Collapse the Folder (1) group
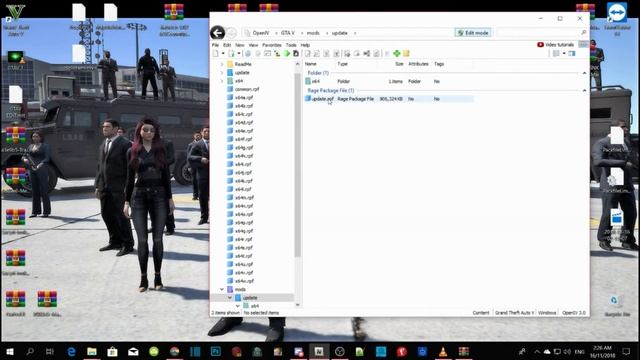Viewport: 640px width, 360px height. [584, 73]
